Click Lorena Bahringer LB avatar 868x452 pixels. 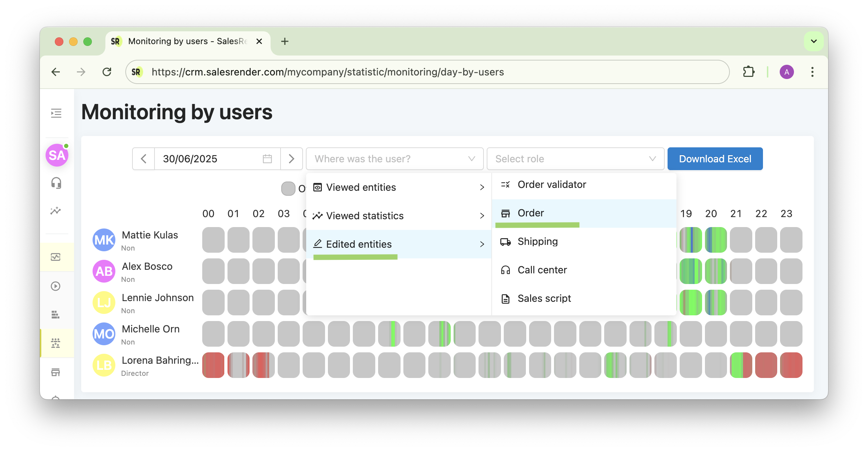click(104, 365)
